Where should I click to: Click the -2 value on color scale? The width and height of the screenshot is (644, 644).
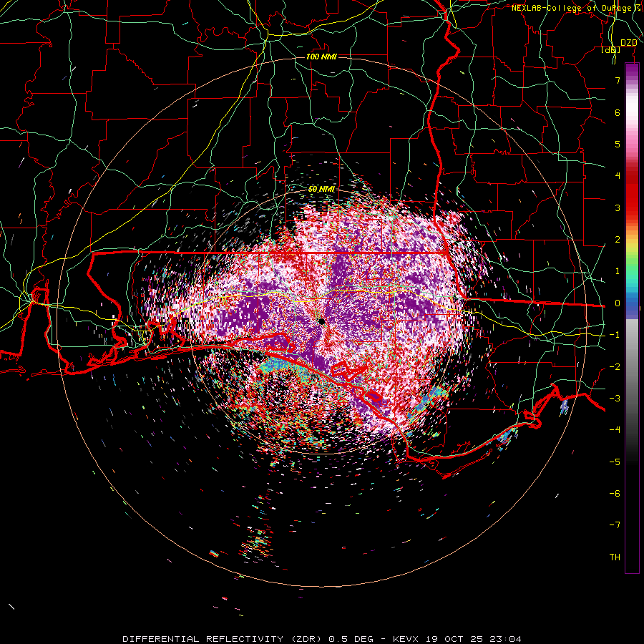615,367
